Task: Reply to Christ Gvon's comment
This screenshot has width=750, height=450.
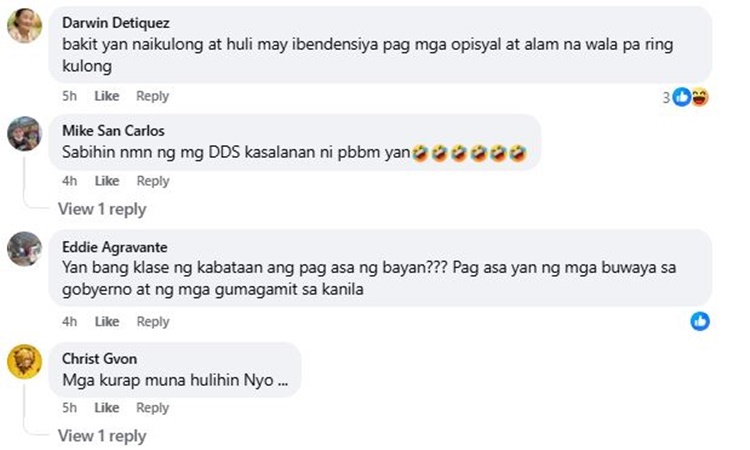Action: pos(153,408)
